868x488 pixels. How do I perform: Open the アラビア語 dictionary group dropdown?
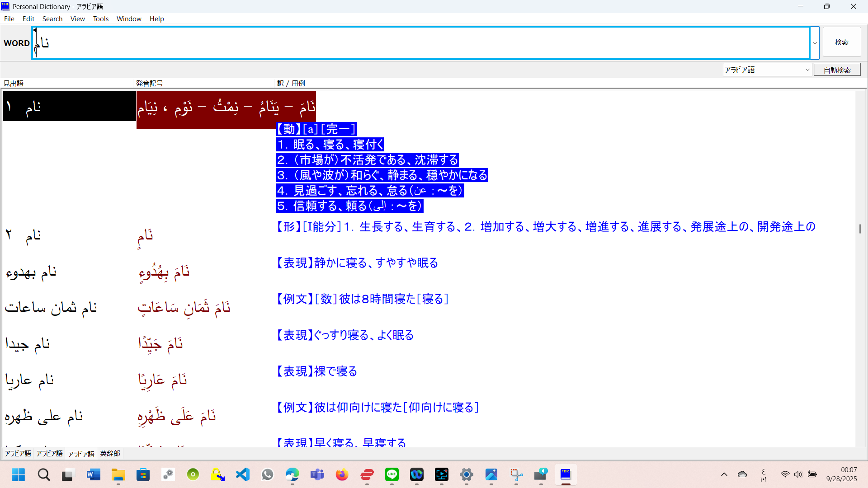click(x=807, y=70)
